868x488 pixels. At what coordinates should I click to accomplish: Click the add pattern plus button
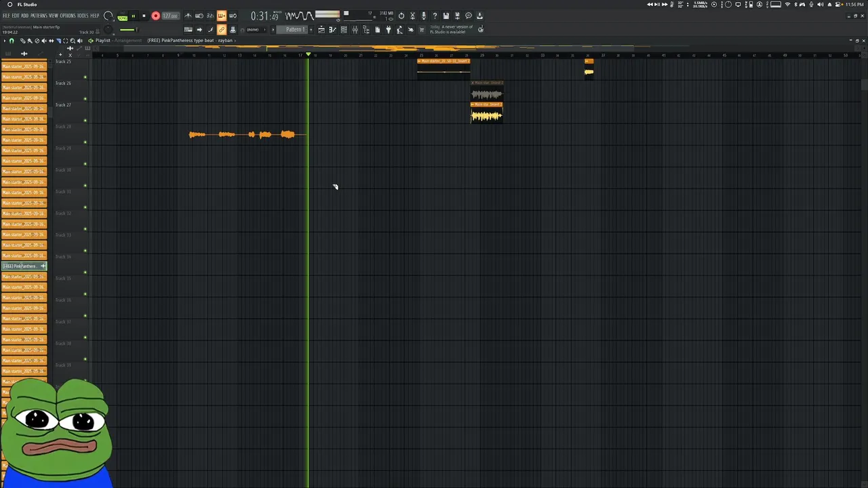click(x=311, y=30)
